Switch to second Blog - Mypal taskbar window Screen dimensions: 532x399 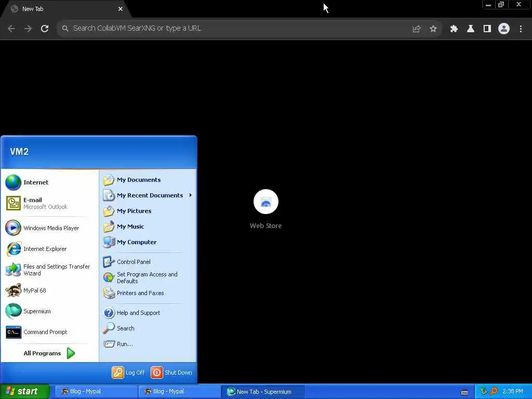(179, 392)
